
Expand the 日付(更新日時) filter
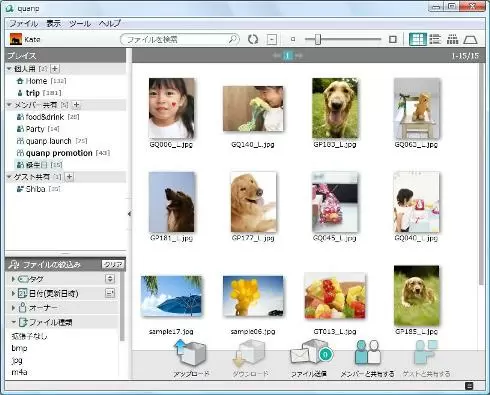click(13, 293)
